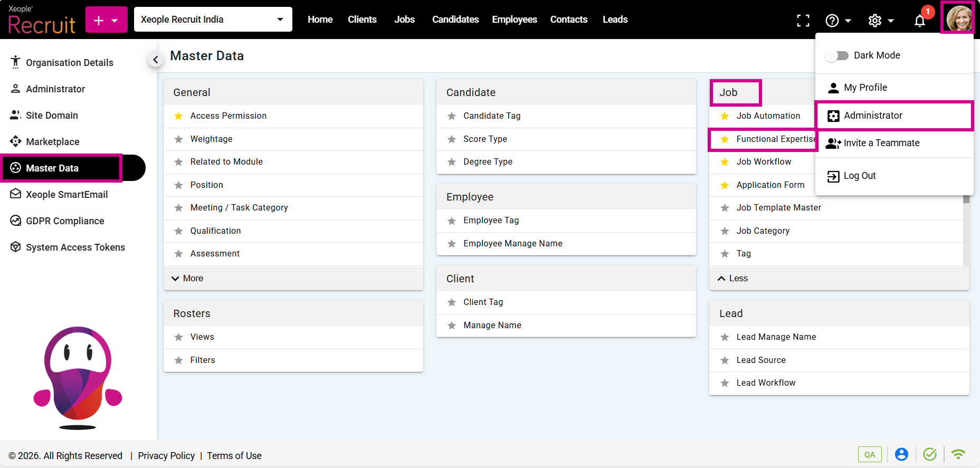Click the fullscreen icon in top bar

click(803, 21)
